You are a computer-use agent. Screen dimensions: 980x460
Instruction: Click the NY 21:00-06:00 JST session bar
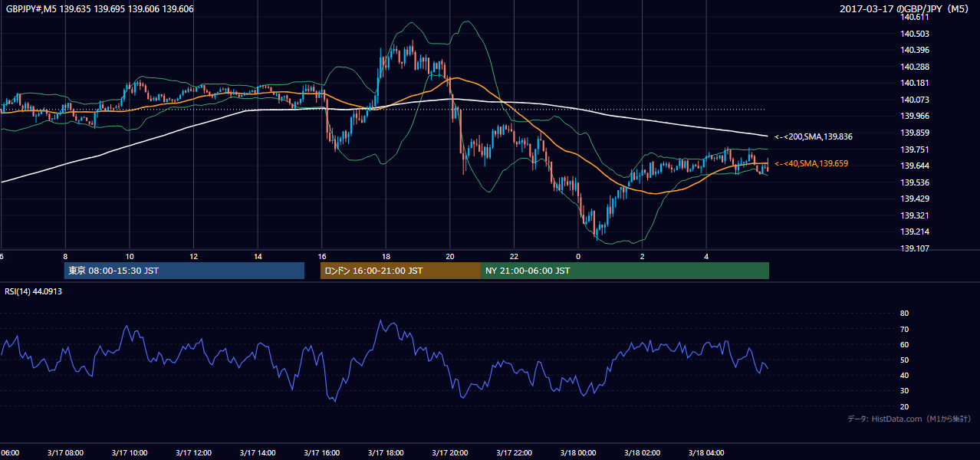pos(625,271)
